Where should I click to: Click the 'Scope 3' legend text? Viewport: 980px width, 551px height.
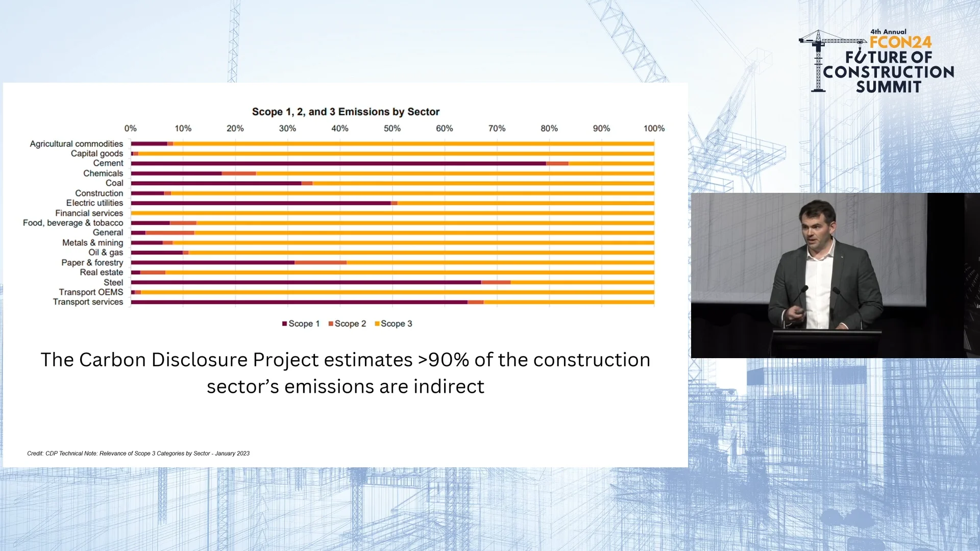pos(397,324)
